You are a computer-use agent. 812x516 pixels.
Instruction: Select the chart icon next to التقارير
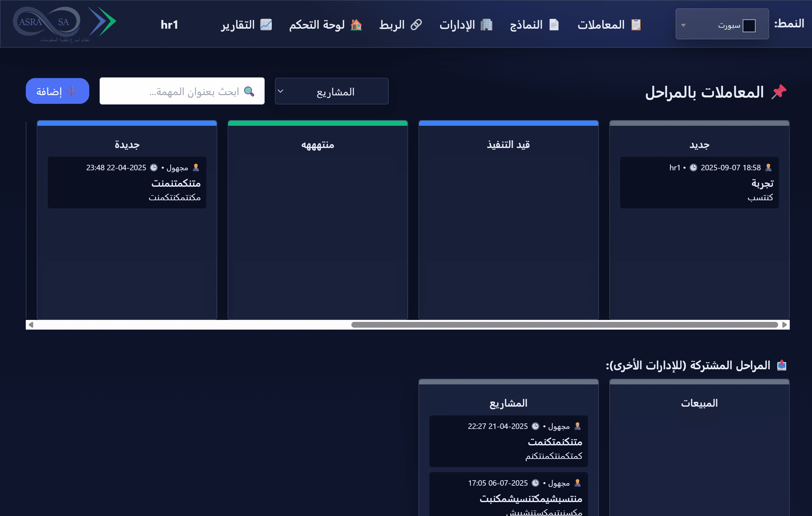tap(266, 24)
